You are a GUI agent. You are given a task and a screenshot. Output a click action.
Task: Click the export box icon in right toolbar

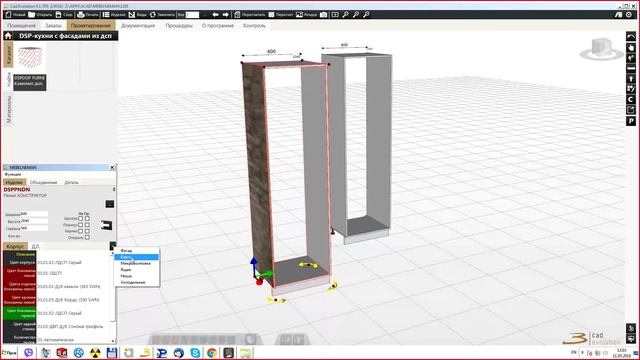pos(631,110)
